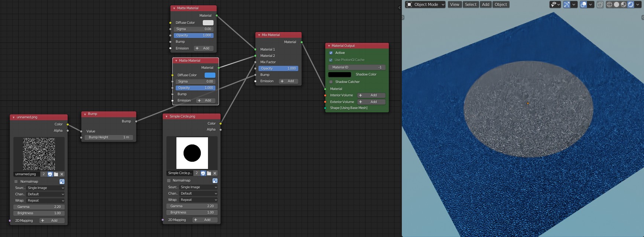The image size is (644, 237).
Task: Open the Object Mode dropdown
Action: pyautogui.click(x=425, y=4)
